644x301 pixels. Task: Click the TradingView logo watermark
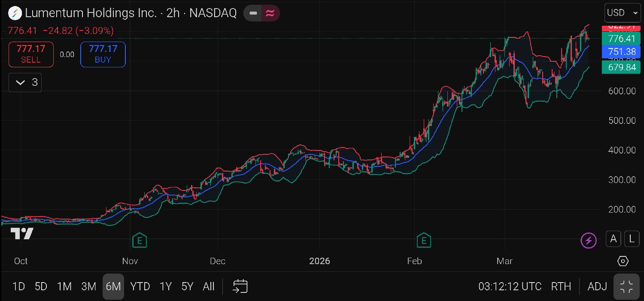pos(22,234)
